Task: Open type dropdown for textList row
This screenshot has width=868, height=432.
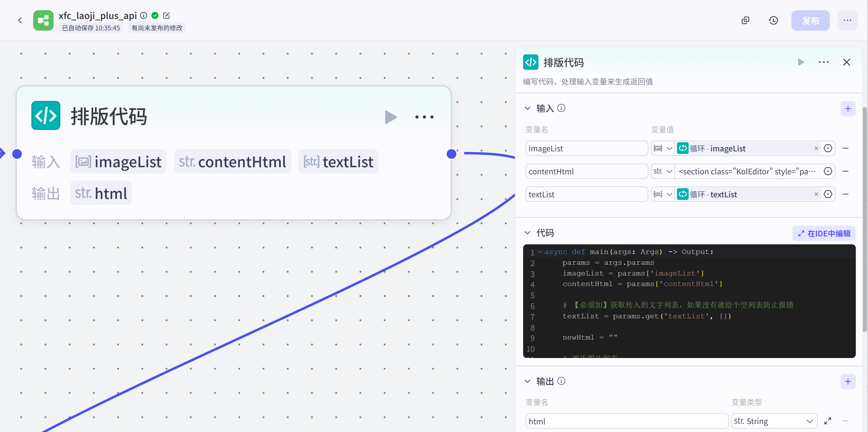Action: click(663, 194)
